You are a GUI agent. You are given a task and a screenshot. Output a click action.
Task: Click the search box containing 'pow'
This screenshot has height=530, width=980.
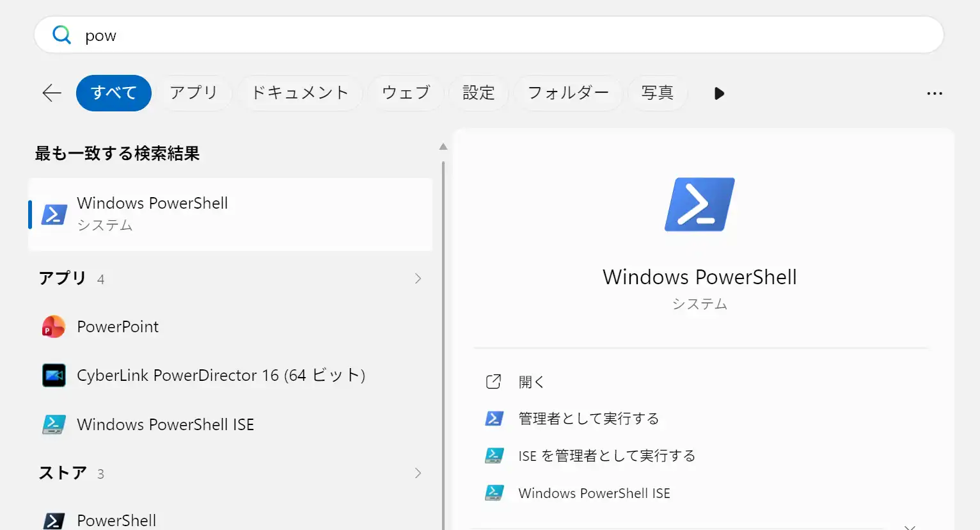coord(489,35)
